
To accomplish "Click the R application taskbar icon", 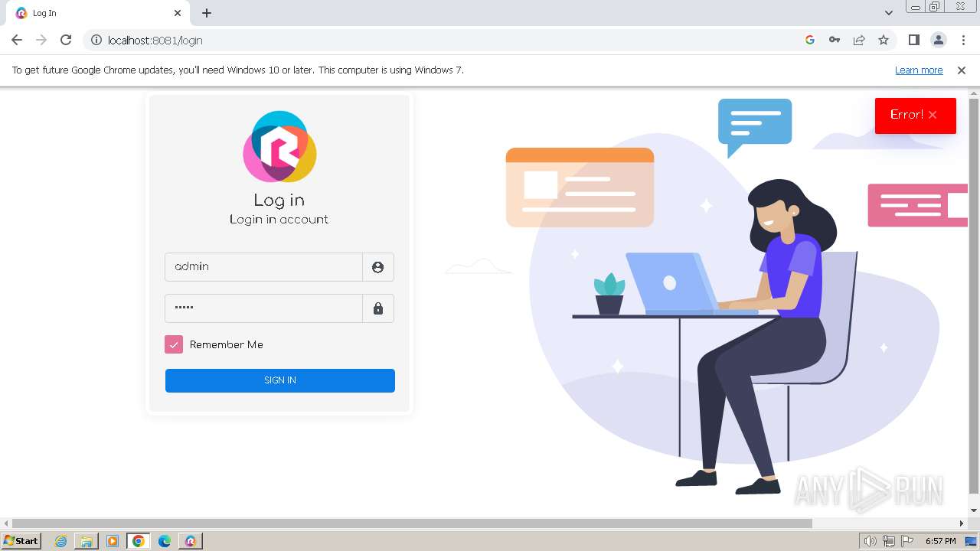I will (191, 541).
